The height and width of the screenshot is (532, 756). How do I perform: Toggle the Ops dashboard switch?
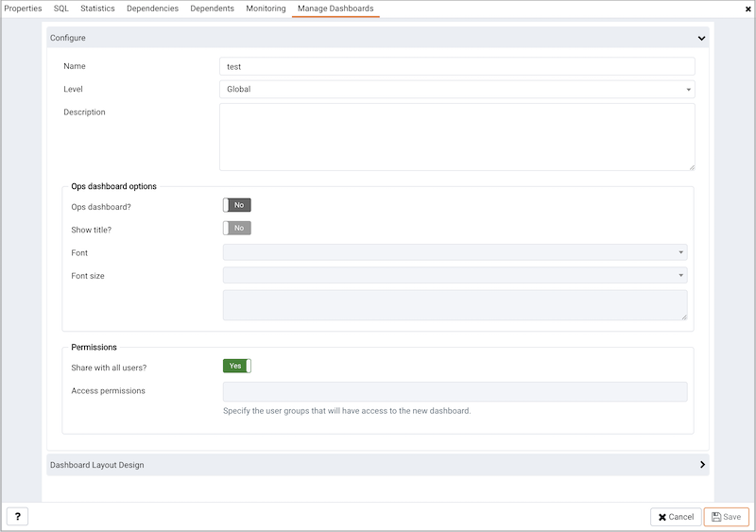coord(237,205)
